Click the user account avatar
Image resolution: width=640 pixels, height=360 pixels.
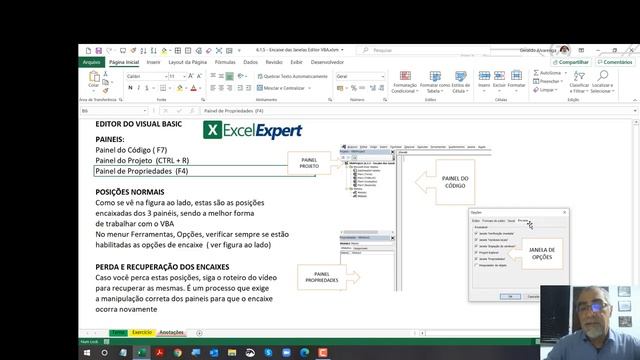[564, 50]
